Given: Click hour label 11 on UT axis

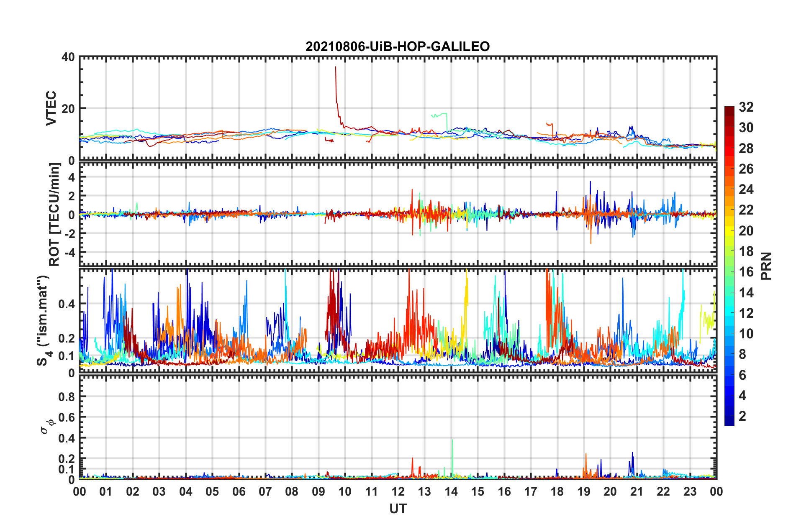Looking at the screenshot, I should click(x=372, y=491).
